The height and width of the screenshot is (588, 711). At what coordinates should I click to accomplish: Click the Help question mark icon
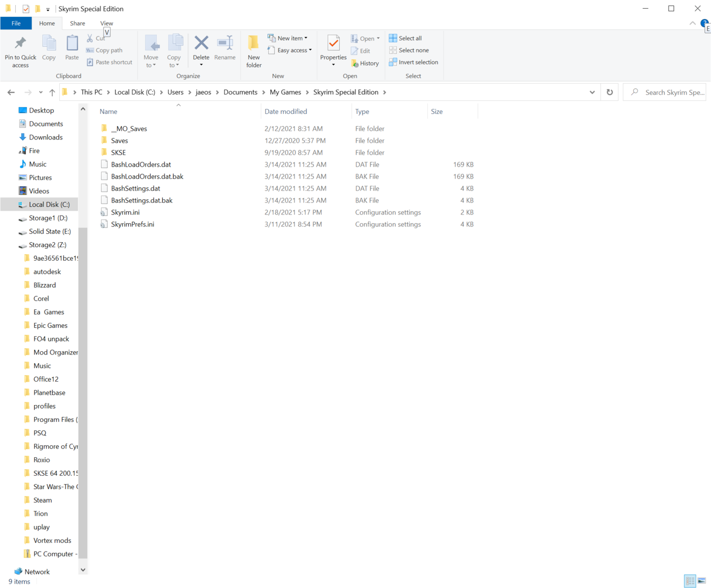pyautogui.click(x=704, y=23)
